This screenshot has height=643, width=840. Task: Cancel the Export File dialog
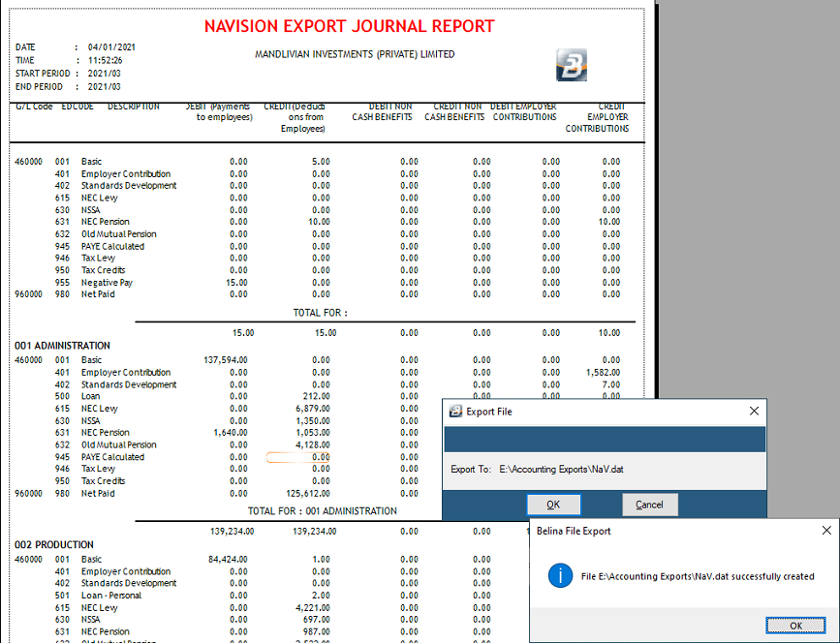649,505
